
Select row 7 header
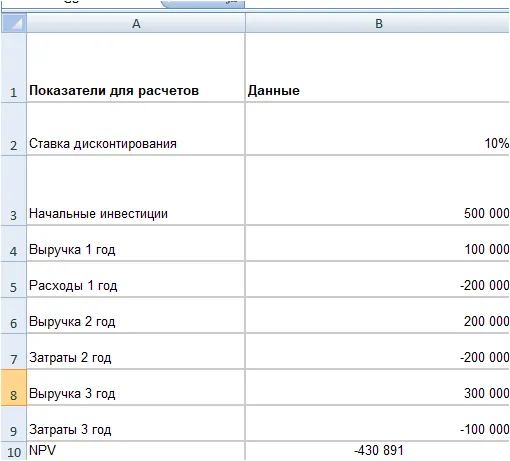tap(13, 351)
